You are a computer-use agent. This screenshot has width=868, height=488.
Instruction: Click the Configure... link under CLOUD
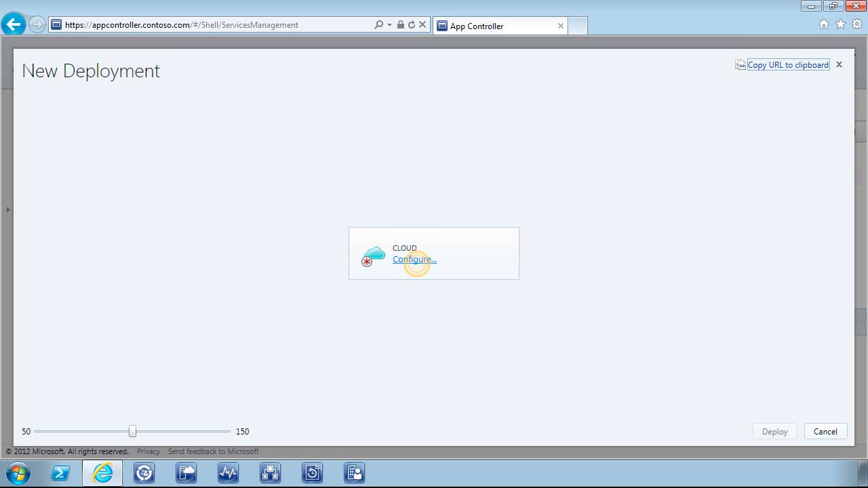point(414,260)
